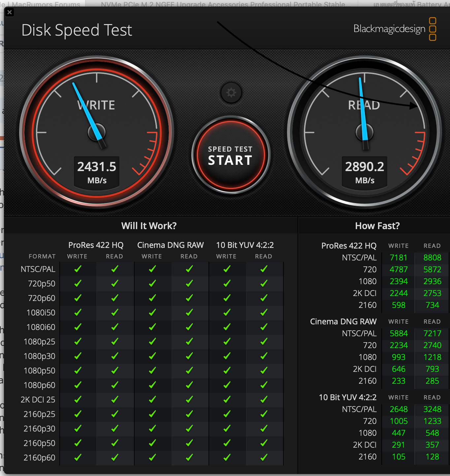The width and height of the screenshot is (450, 476).
Task: Click the 1080p30 format row label
Action: tap(40, 356)
